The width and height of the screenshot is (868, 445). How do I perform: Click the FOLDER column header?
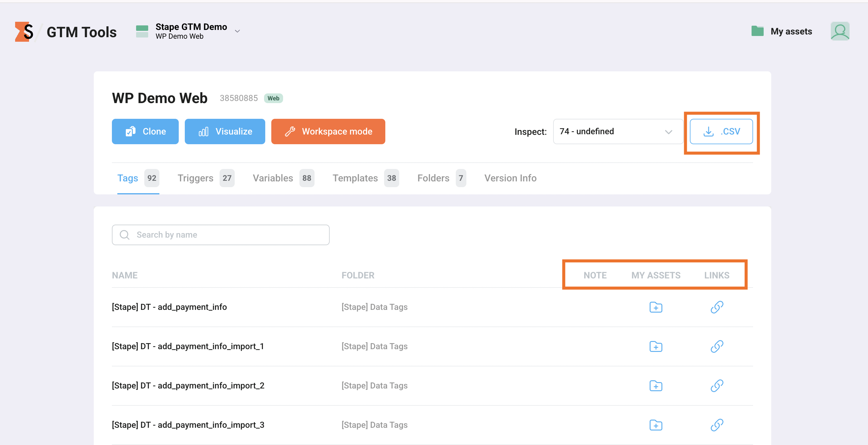point(358,275)
